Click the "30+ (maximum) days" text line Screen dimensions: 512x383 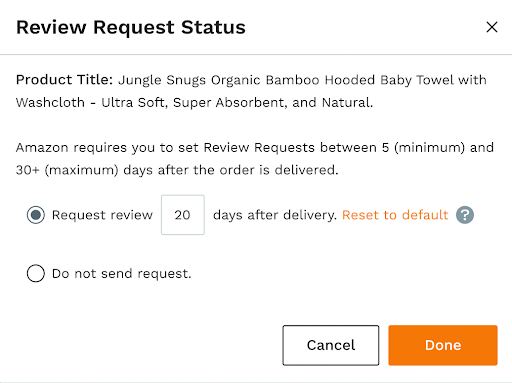177,170
